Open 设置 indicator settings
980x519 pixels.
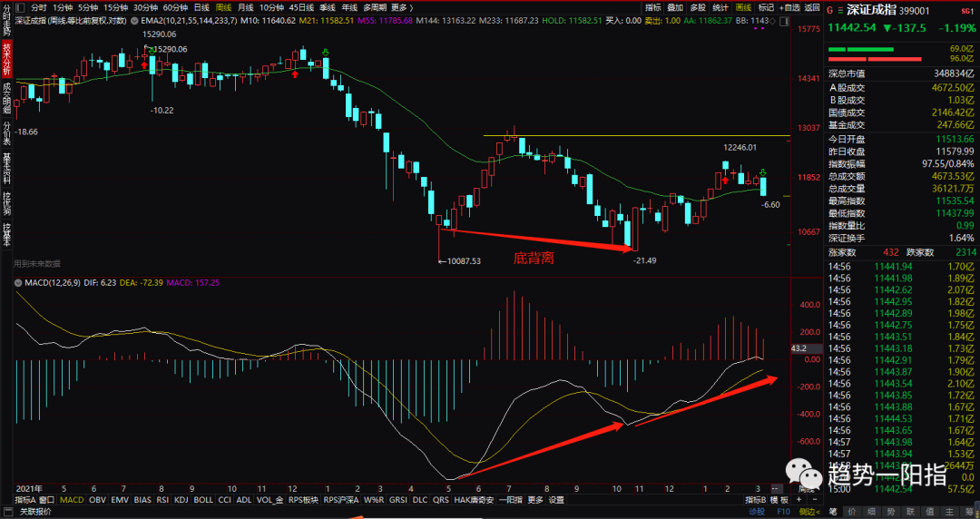coord(556,500)
